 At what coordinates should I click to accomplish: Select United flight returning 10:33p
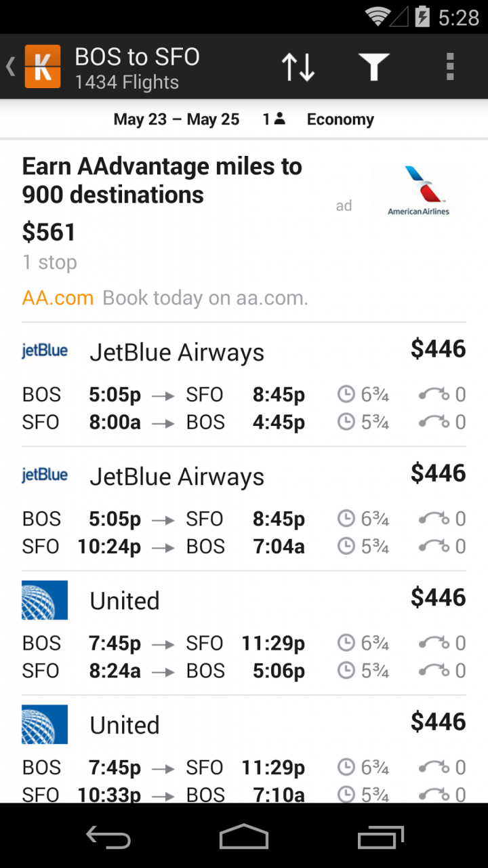click(x=244, y=766)
